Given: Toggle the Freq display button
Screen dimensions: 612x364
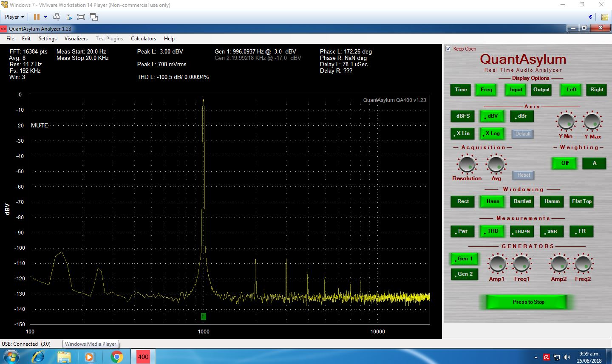Looking at the screenshot, I should click(486, 90).
